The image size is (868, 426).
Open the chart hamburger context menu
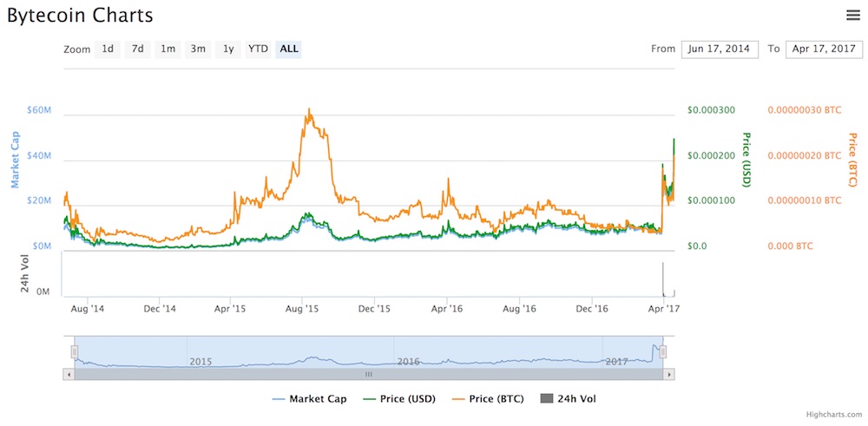853,16
